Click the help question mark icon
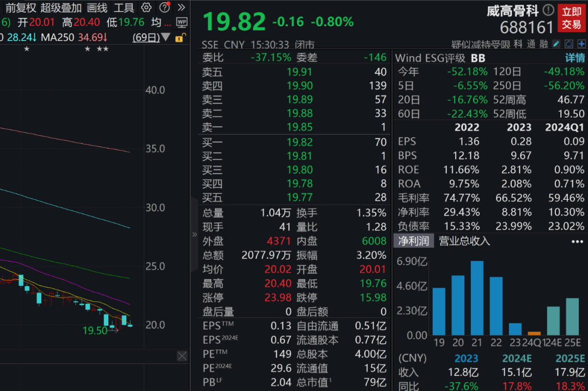Screen dimensions: 588x391 [x=164, y=8]
